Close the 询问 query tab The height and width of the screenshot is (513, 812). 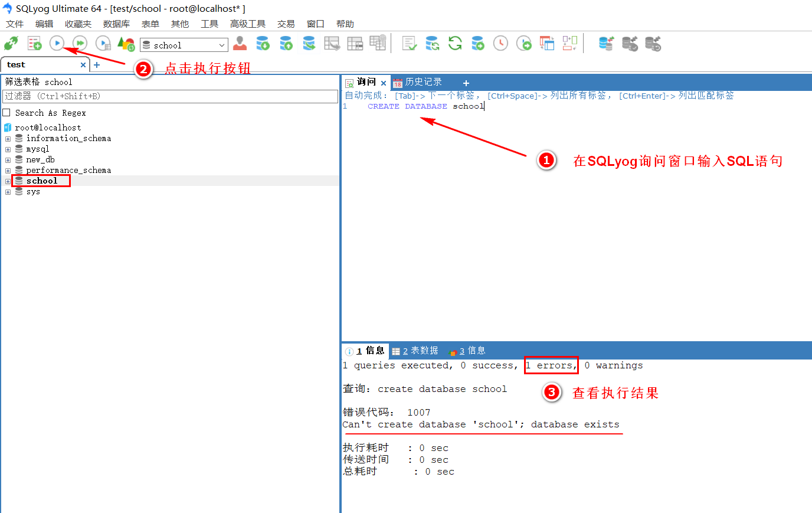[x=384, y=83]
